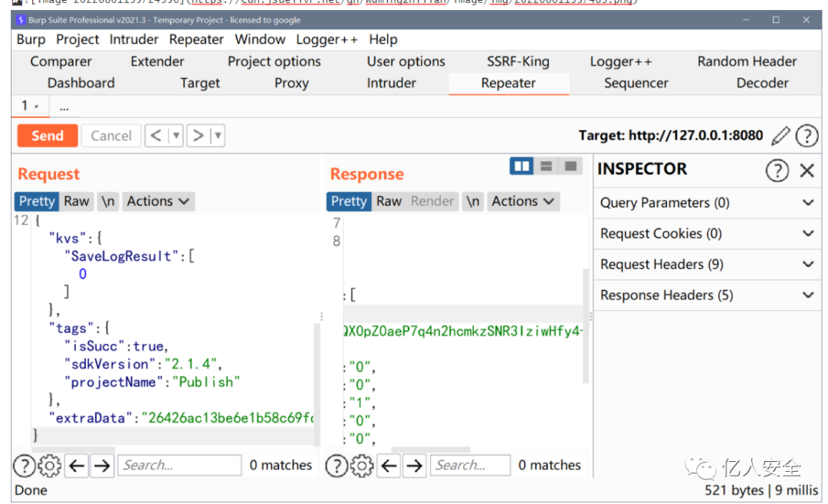Edit target with the pencil icon
The width and height of the screenshot is (828, 504).
[780, 136]
